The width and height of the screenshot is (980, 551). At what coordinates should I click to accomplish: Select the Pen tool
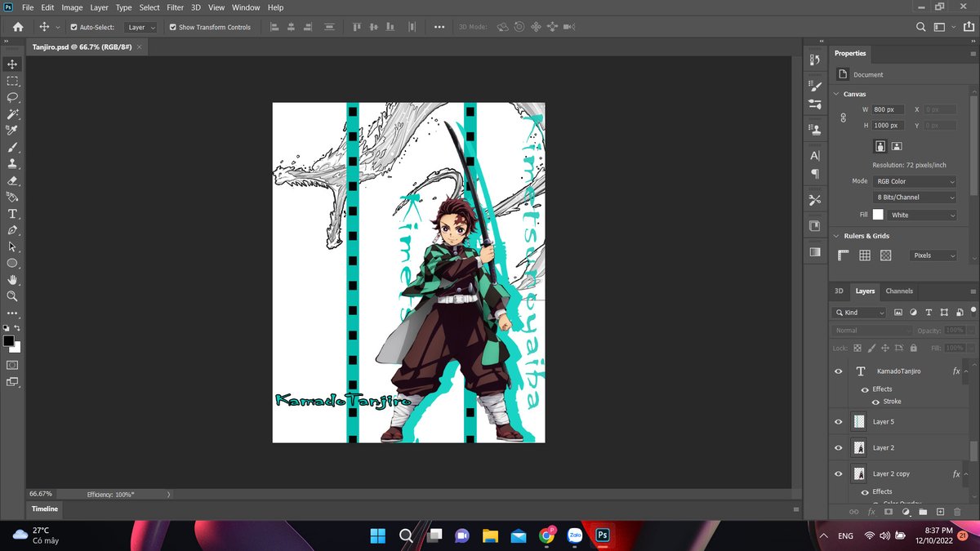tap(12, 230)
